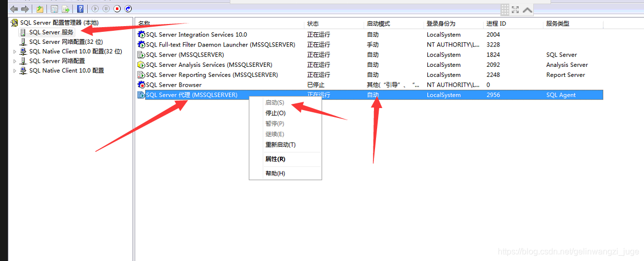The width and height of the screenshot is (644, 261).
Task: Select SQL Server 网络配置(32 位) tree item
Action: click(x=66, y=42)
